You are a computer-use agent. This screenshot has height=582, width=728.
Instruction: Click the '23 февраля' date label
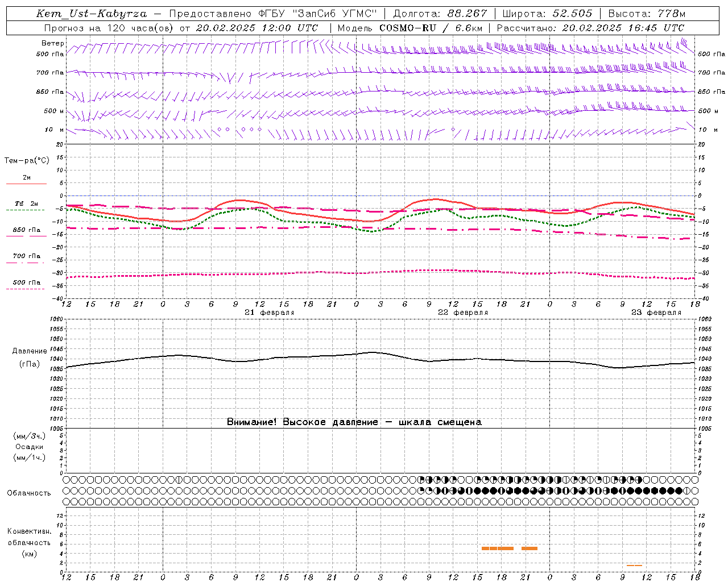click(x=656, y=313)
